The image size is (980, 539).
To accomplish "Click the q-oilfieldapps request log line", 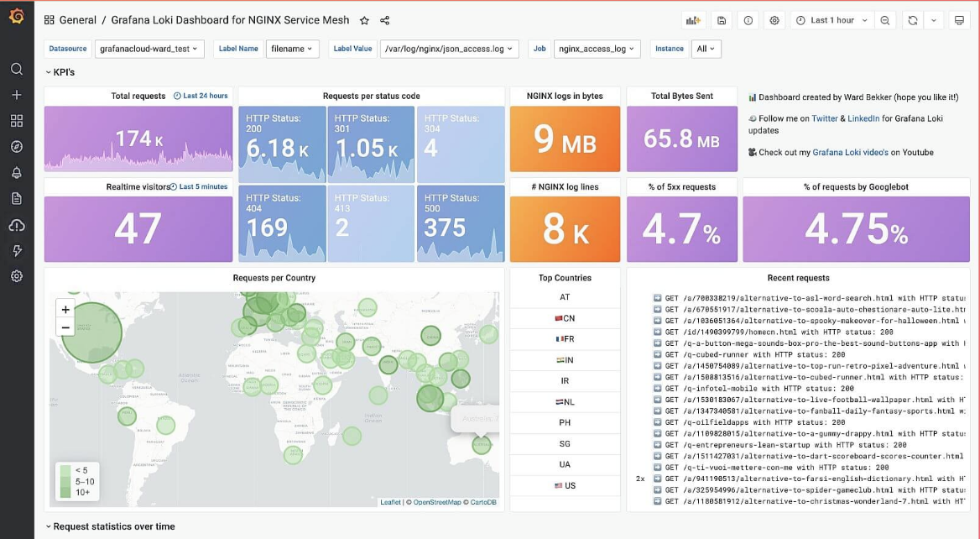I will tap(755, 422).
